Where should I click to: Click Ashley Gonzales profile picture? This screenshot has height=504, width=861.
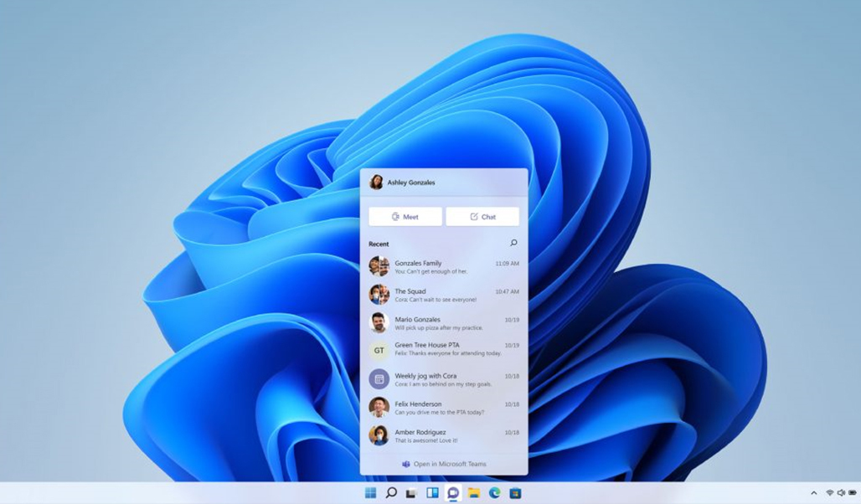377,183
